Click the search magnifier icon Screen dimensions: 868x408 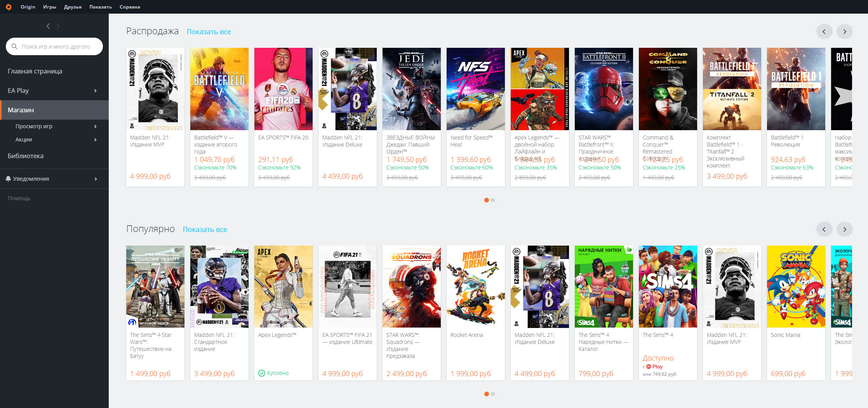pyautogui.click(x=15, y=46)
